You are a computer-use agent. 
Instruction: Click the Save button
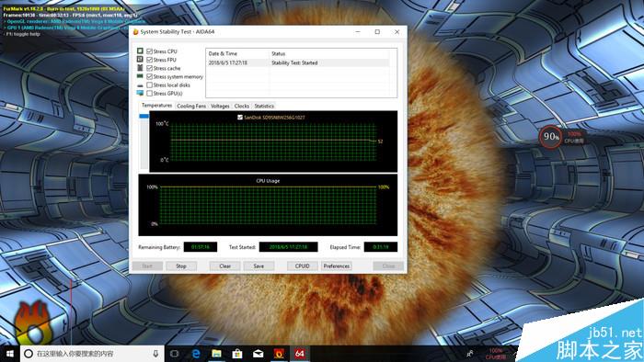coord(259,266)
